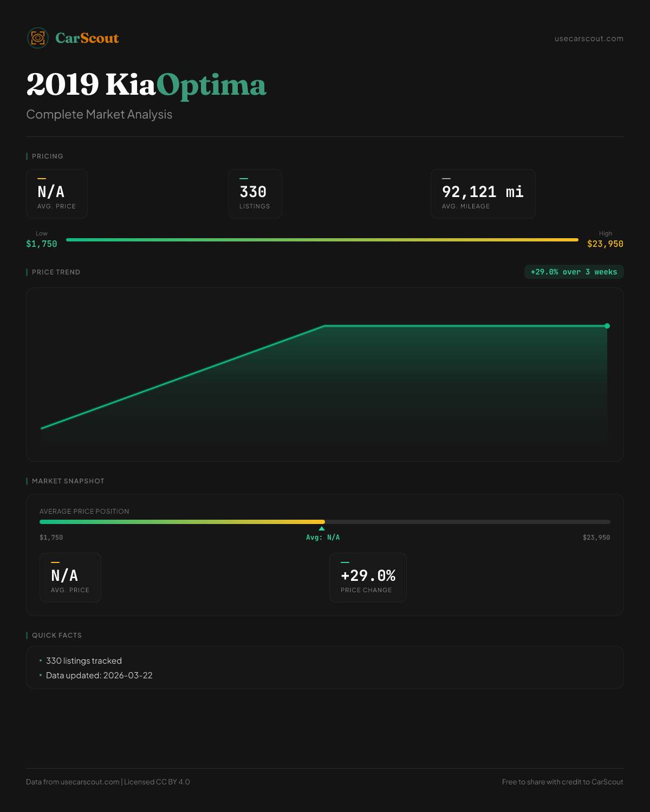
Task: Click the 2019 Kia Optima title
Action: click(146, 85)
